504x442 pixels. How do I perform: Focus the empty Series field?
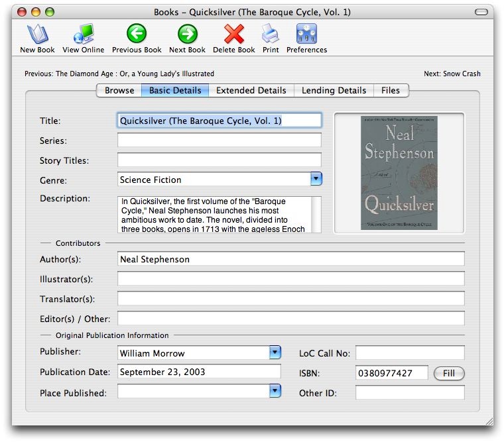pos(220,140)
